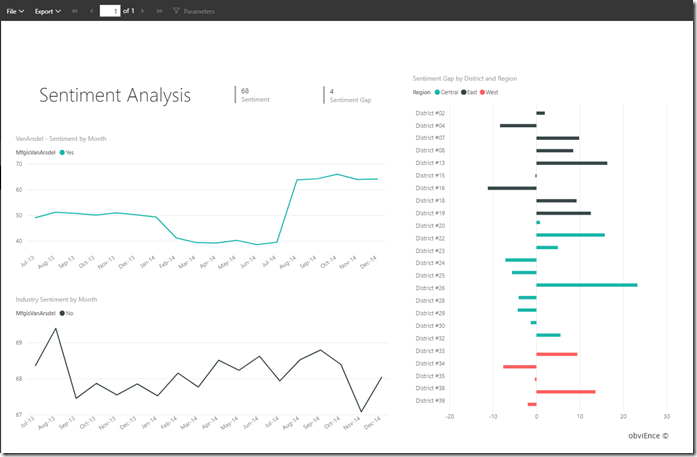This screenshot has width=697, height=457.
Task: Jump to last page icon
Action: click(159, 11)
